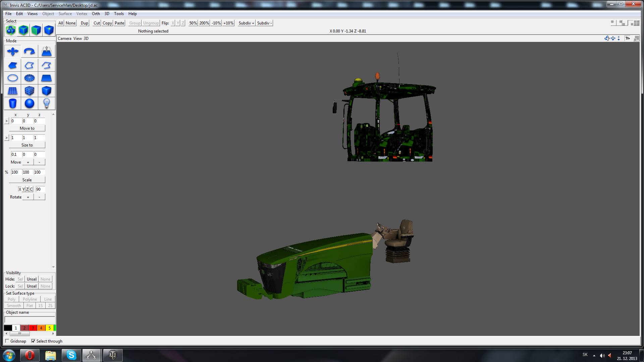644x362 pixels.
Task: Click the 200% zoom button
Action: click(204, 23)
